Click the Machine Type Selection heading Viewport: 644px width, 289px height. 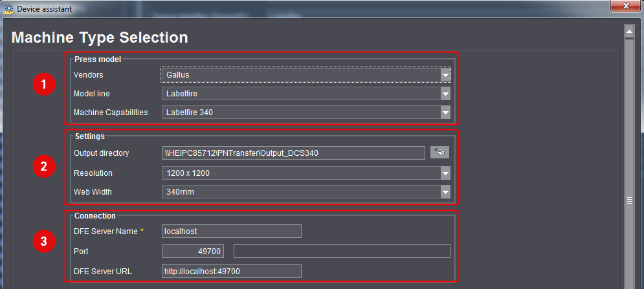point(100,37)
